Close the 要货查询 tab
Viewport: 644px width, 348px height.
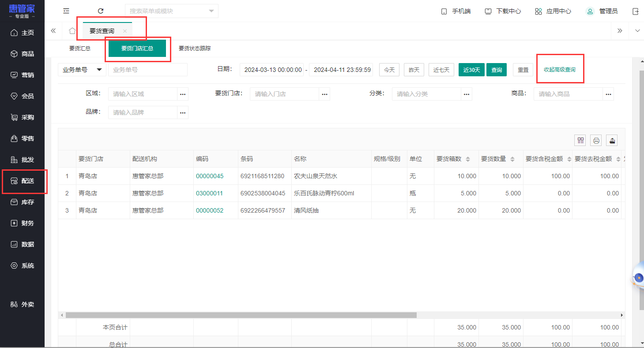click(x=125, y=31)
